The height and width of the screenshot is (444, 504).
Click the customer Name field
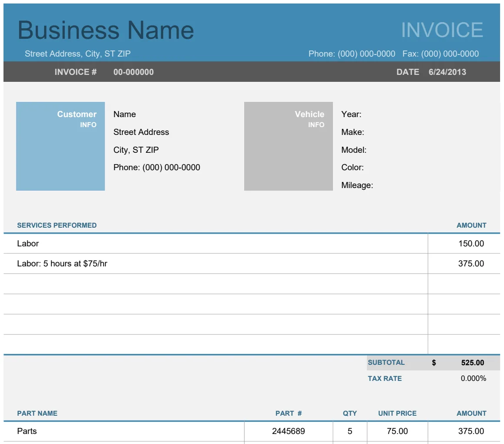coord(125,114)
